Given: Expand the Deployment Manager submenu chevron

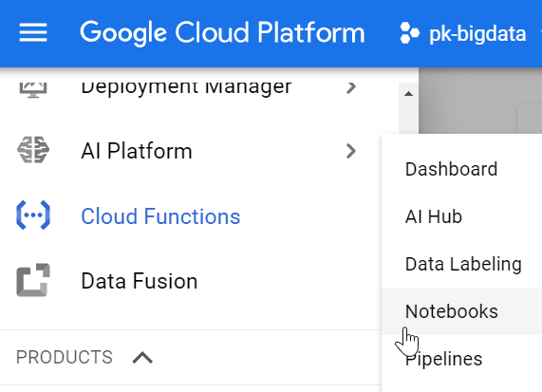Looking at the screenshot, I should tap(351, 87).
